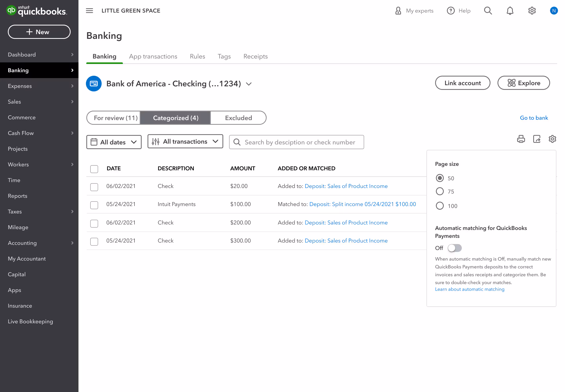Viewport: 565px width, 392px height.
Task: Select page size 50
Action: click(440, 178)
